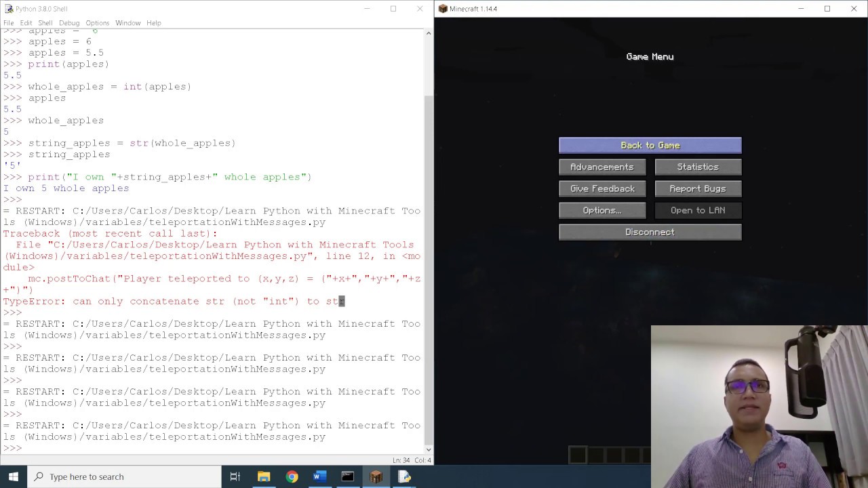
Task: Click the Disconnect button in Minecraft
Action: tap(650, 232)
